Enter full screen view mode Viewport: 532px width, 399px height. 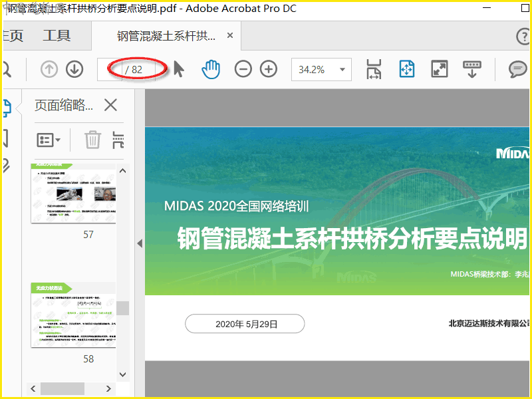click(x=440, y=69)
